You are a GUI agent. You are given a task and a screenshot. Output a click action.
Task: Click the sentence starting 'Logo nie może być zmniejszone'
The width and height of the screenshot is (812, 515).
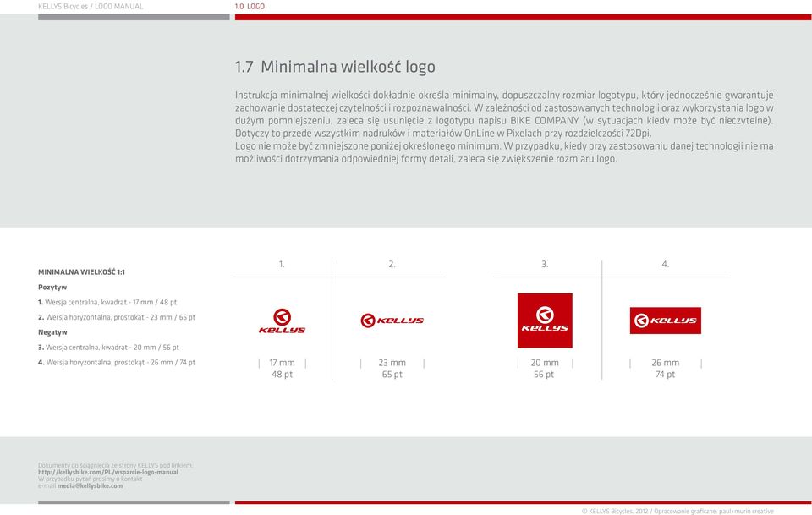point(504,152)
